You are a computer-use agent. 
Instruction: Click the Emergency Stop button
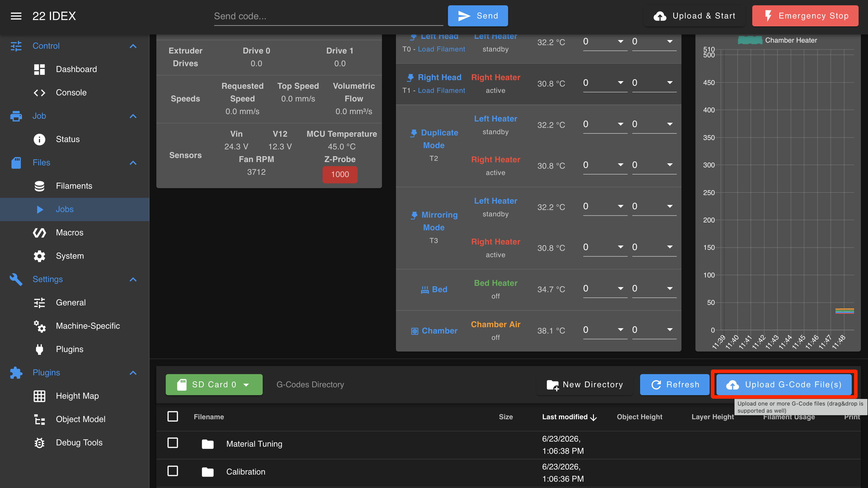[805, 16]
